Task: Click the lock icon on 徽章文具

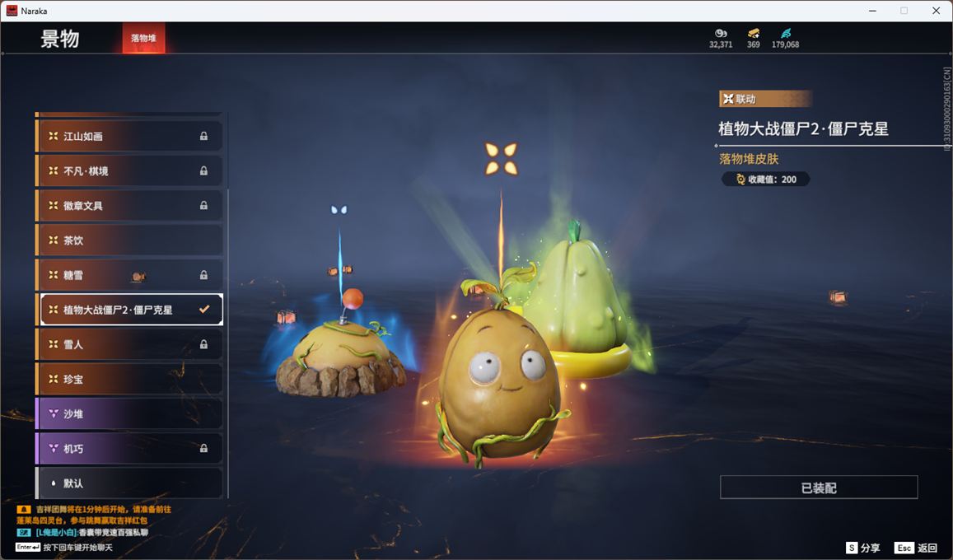Action: (203, 205)
